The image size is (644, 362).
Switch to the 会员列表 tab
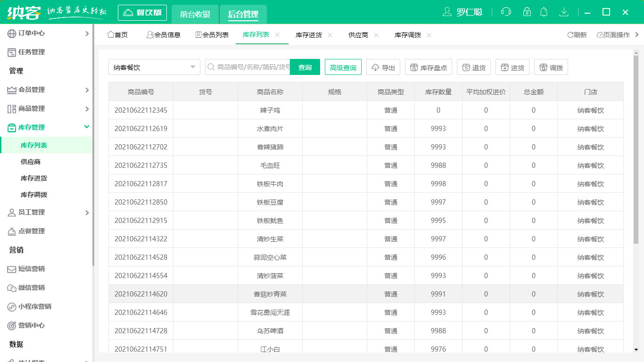(212, 34)
